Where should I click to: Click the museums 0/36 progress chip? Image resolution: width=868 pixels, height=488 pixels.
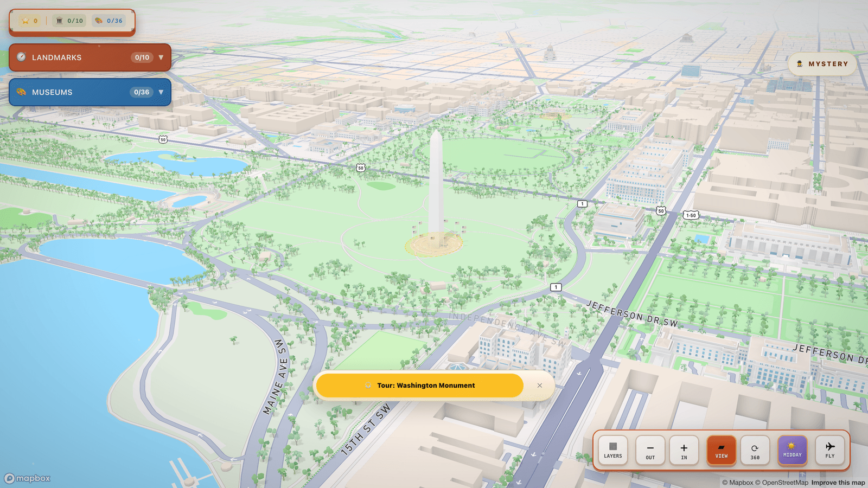pos(110,21)
